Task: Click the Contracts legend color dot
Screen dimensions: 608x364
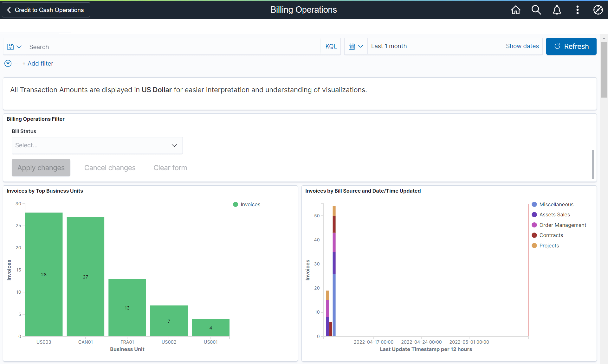Action: coord(534,235)
